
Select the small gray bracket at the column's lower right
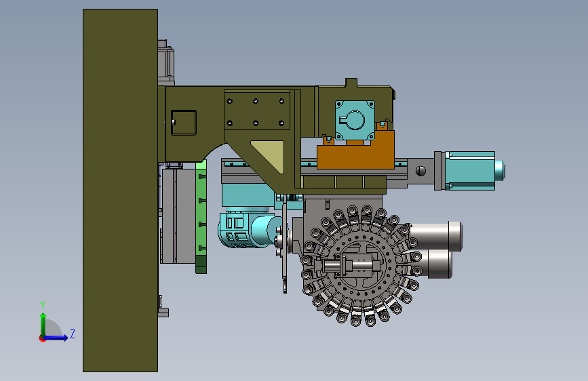click(163, 312)
